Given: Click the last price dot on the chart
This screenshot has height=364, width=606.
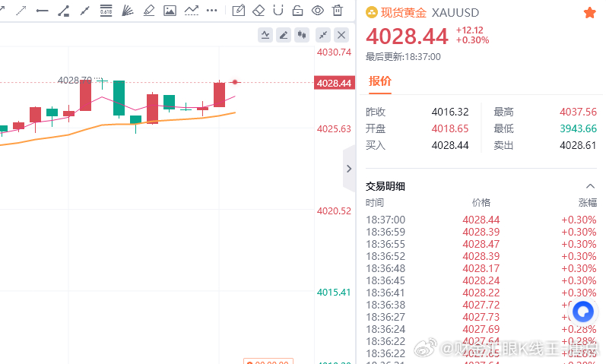Looking at the screenshot, I should click(x=235, y=82).
